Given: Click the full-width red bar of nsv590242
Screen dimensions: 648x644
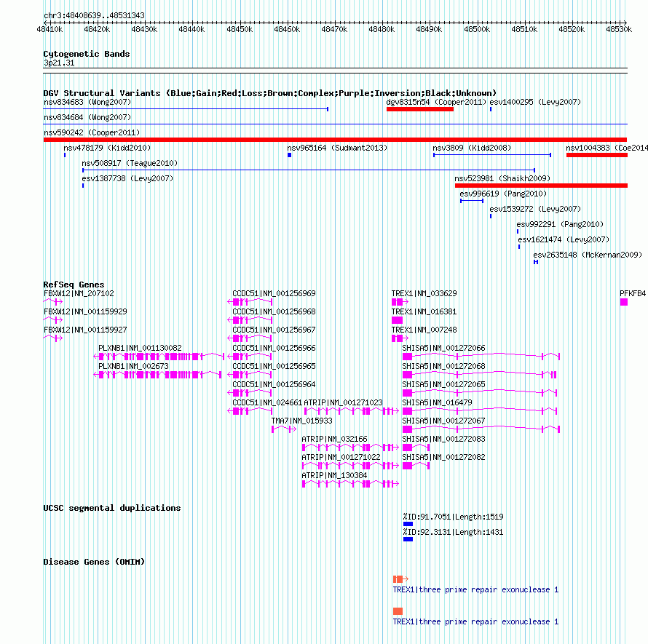Looking at the screenshot, I should click(335, 140).
